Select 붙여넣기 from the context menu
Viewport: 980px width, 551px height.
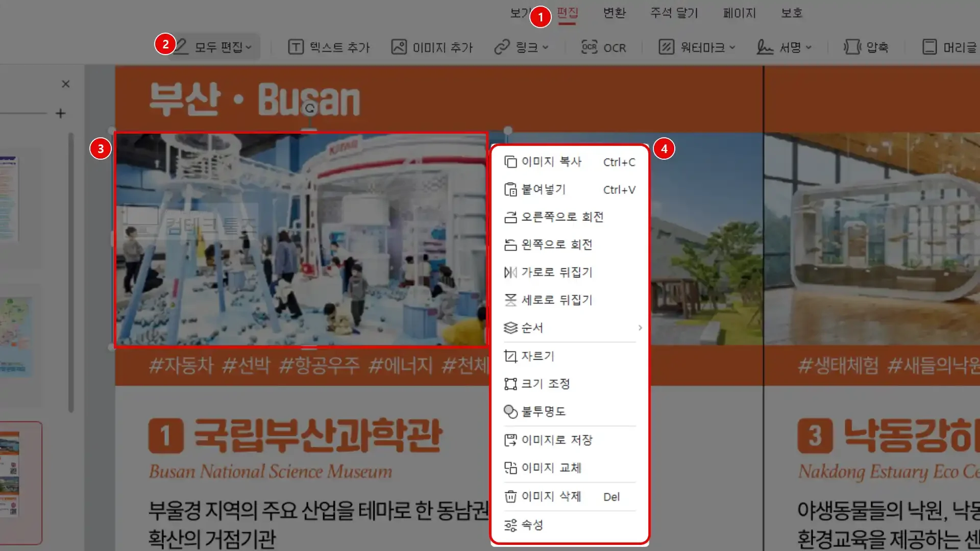(570, 189)
